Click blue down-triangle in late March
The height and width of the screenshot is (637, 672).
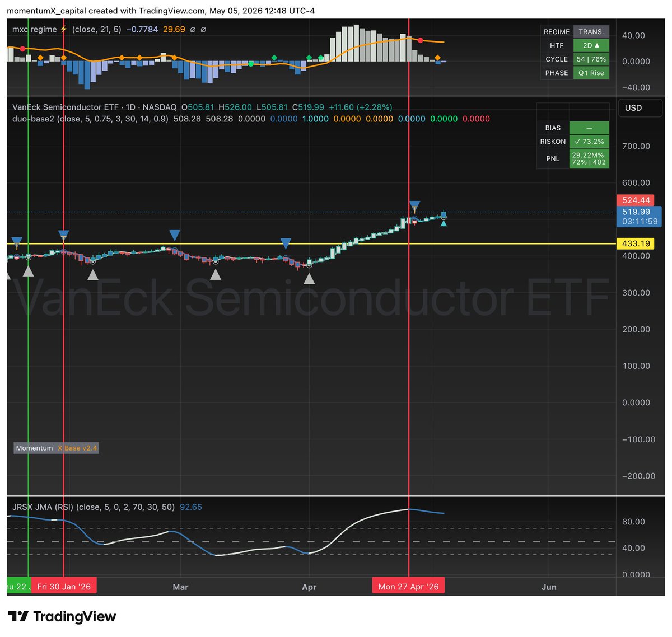click(x=286, y=243)
